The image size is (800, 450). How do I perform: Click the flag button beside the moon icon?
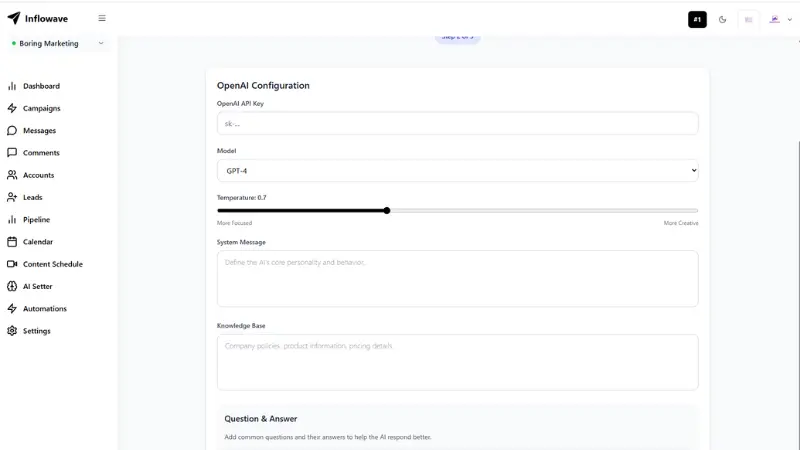(x=748, y=19)
